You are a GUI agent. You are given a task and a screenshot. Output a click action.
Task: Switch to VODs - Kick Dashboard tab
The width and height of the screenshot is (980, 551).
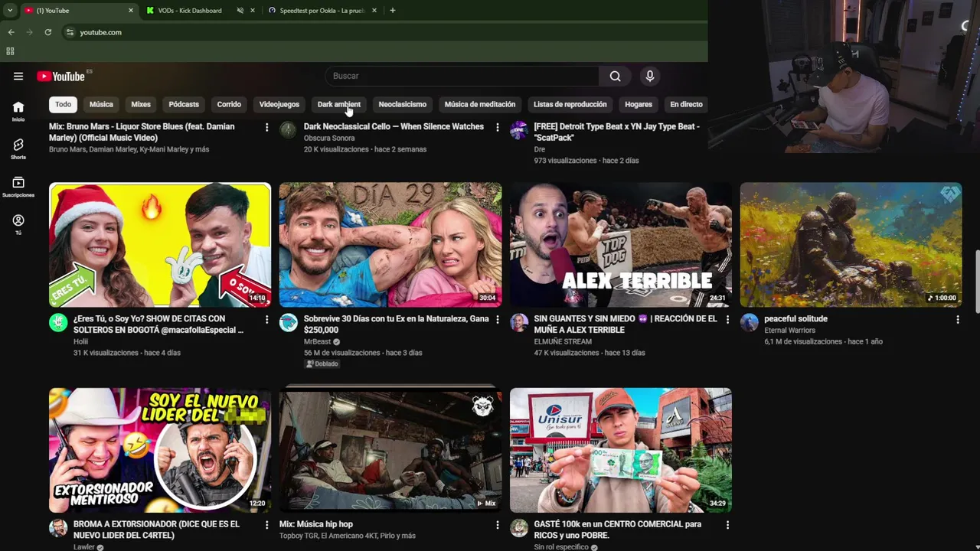[189, 11]
